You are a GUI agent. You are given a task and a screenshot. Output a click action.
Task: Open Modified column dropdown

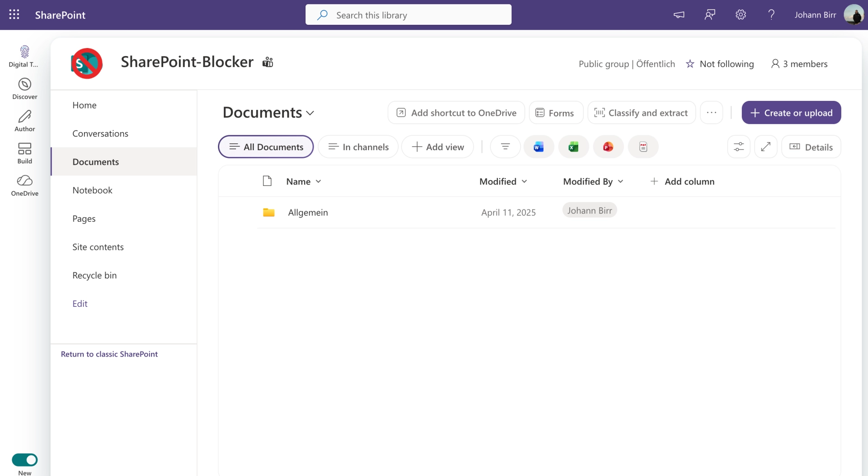click(524, 181)
